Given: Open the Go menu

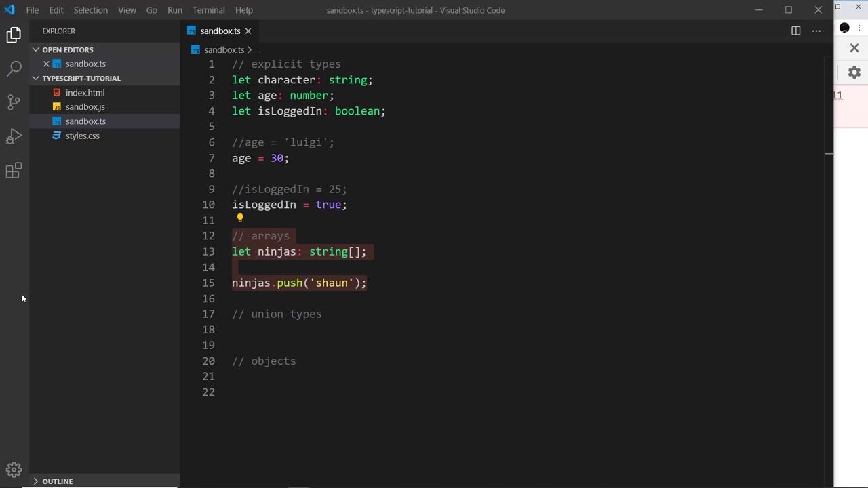Looking at the screenshot, I should click(152, 10).
